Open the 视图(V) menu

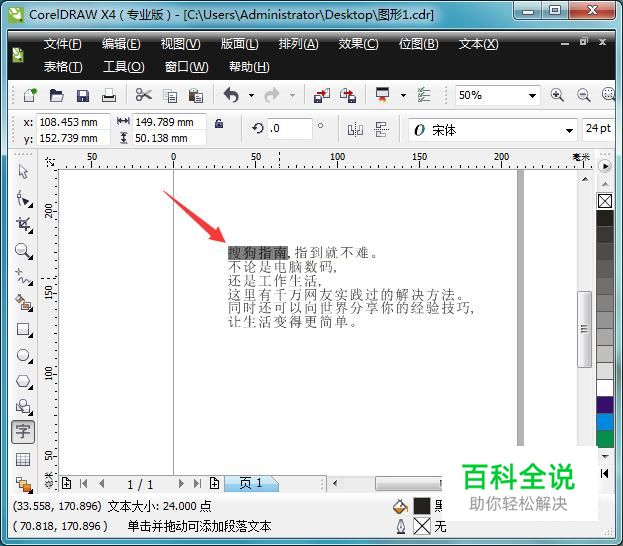(180, 44)
